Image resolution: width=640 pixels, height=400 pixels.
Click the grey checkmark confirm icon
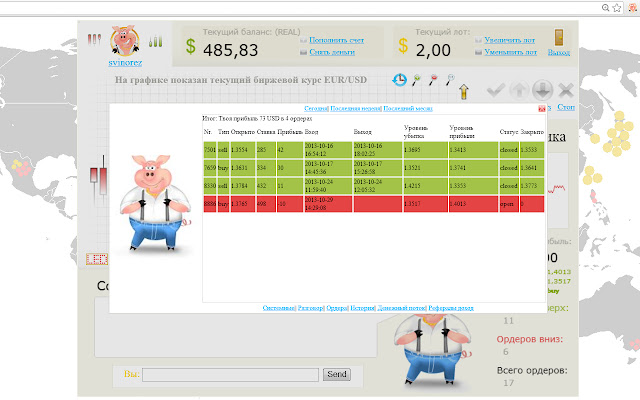494,90
